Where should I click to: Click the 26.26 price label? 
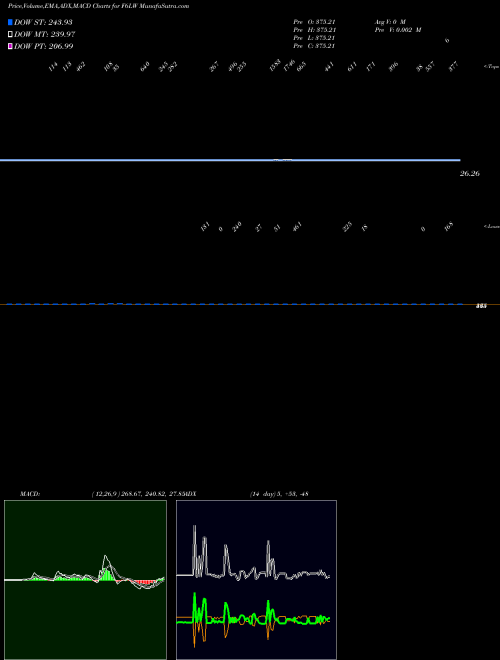coord(470,173)
